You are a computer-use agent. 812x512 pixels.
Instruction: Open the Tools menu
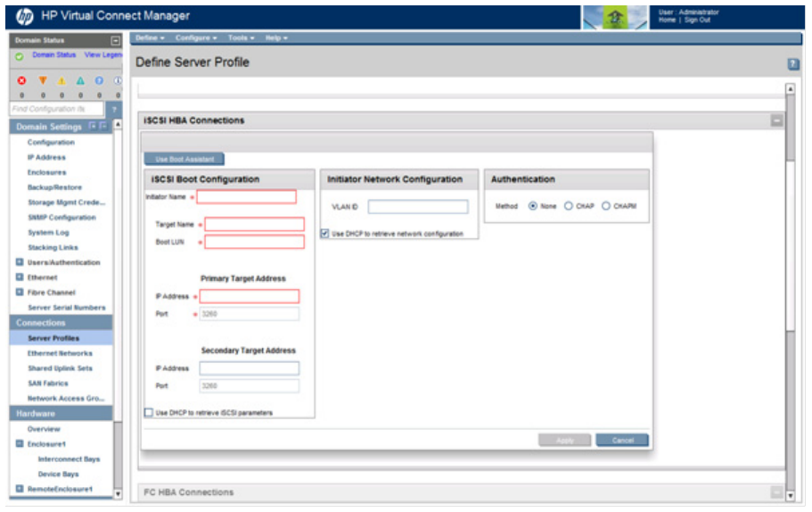tap(242, 37)
